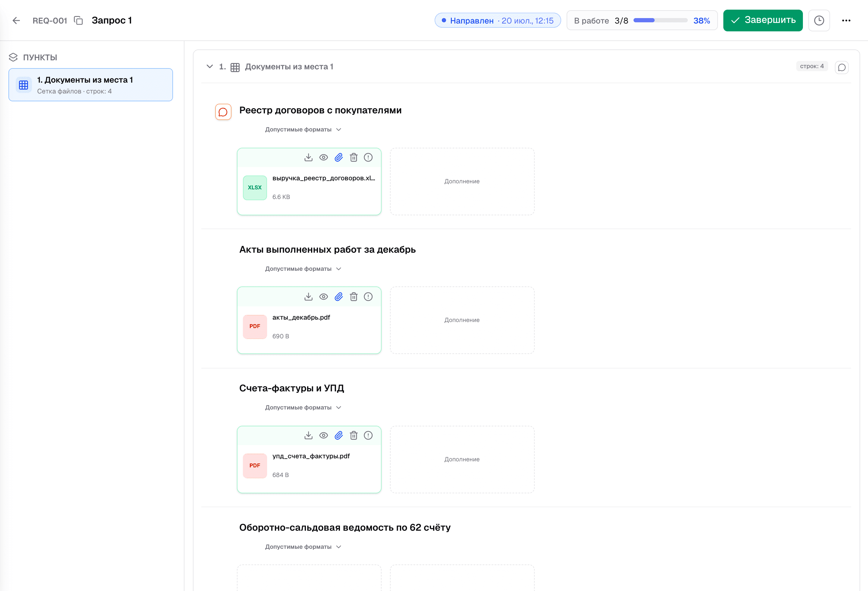Attach file to акты_декабрь.pdf card
Viewport: 868px width, 591px height.
[339, 297]
